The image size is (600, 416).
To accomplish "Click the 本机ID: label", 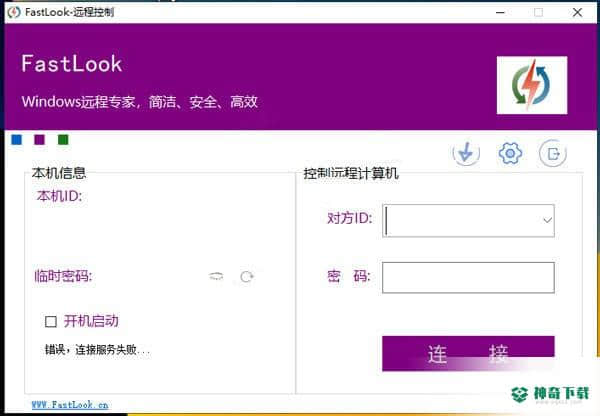I will tap(59, 196).
